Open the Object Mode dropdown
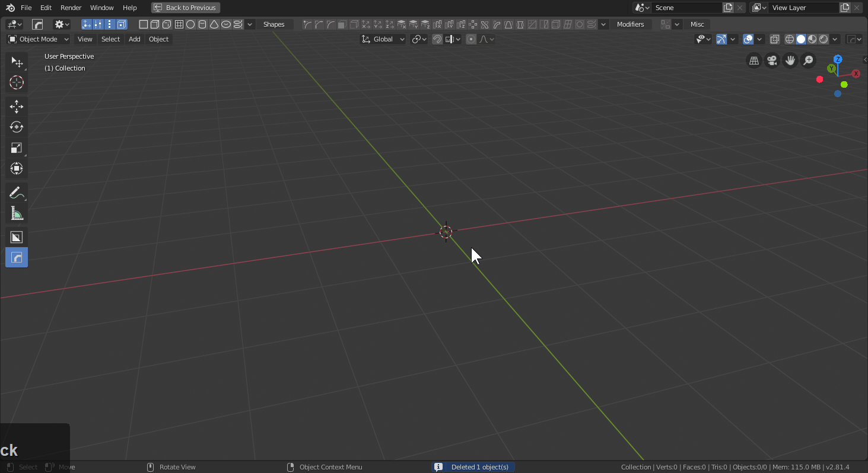Image resolution: width=868 pixels, height=473 pixels. point(39,39)
